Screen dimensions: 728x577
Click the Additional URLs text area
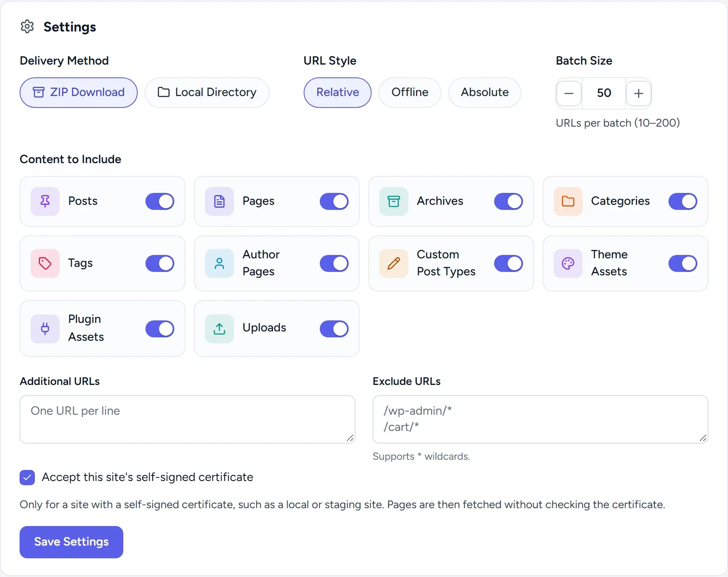[x=188, y=419]
